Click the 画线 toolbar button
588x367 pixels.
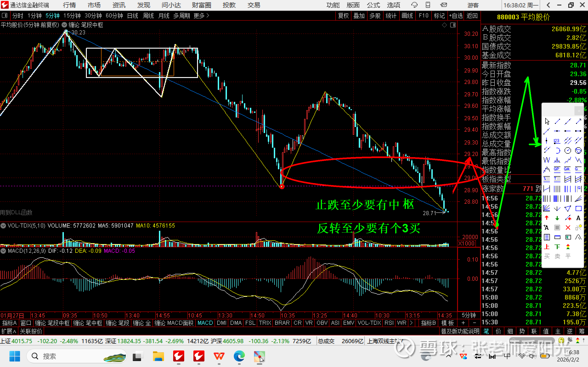(407, 16)
